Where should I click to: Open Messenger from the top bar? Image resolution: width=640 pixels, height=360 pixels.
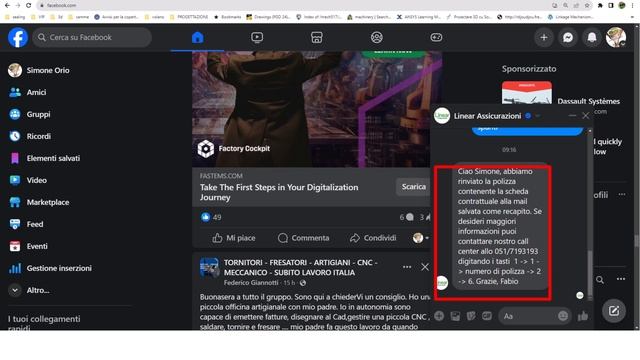pyautogui.click(x=568, y=38)
